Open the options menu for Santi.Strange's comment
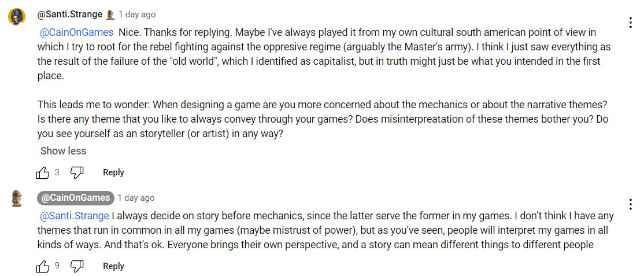Screen dimensions: 644x276 [630, 23]
